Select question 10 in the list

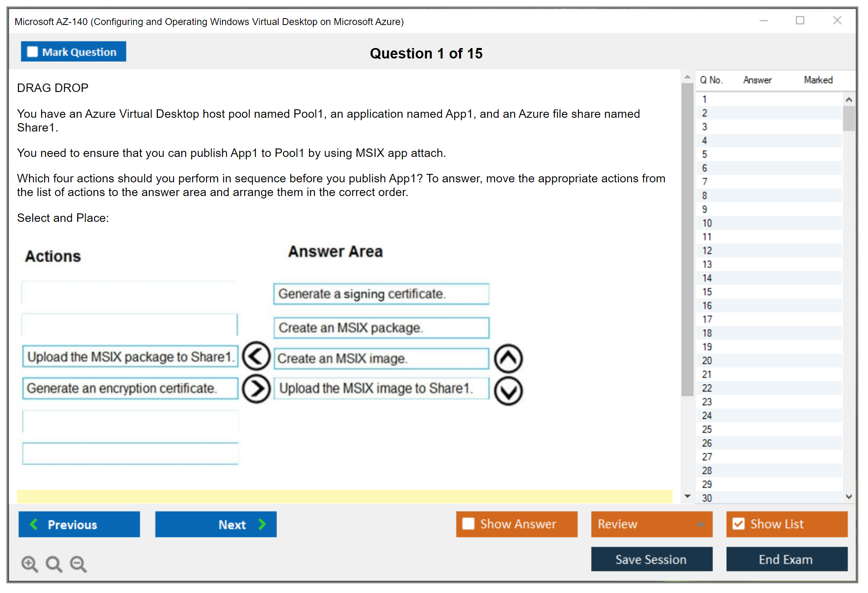[x=707, y=223]
